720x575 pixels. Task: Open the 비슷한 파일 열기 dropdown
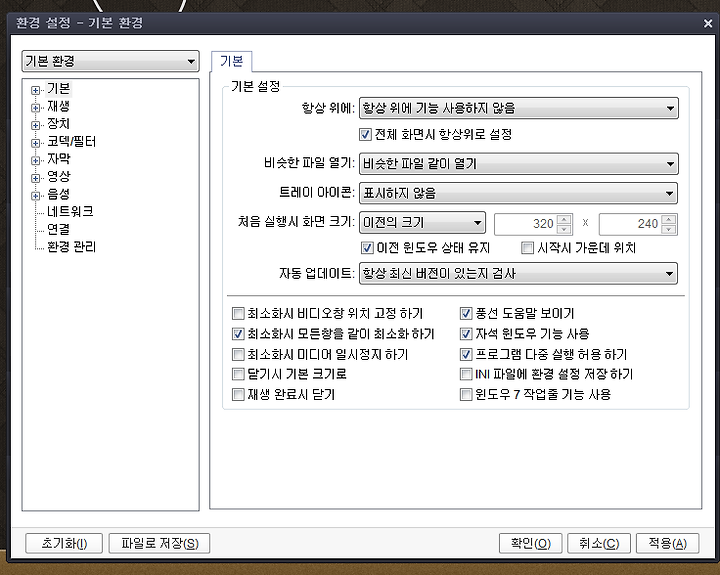518,164
